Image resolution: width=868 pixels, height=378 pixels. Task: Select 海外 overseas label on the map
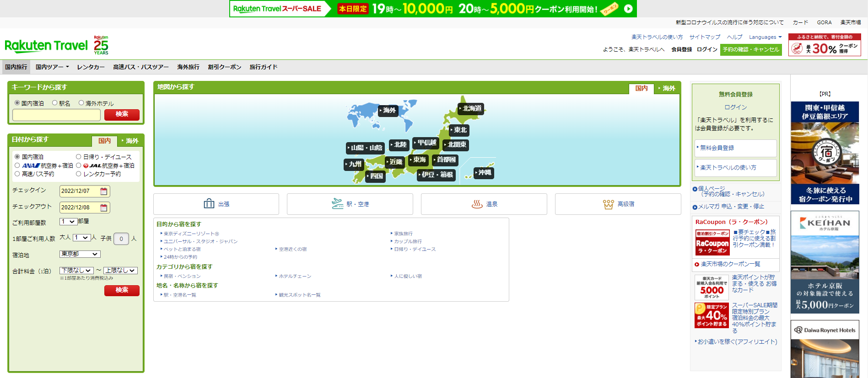point(388,110)
